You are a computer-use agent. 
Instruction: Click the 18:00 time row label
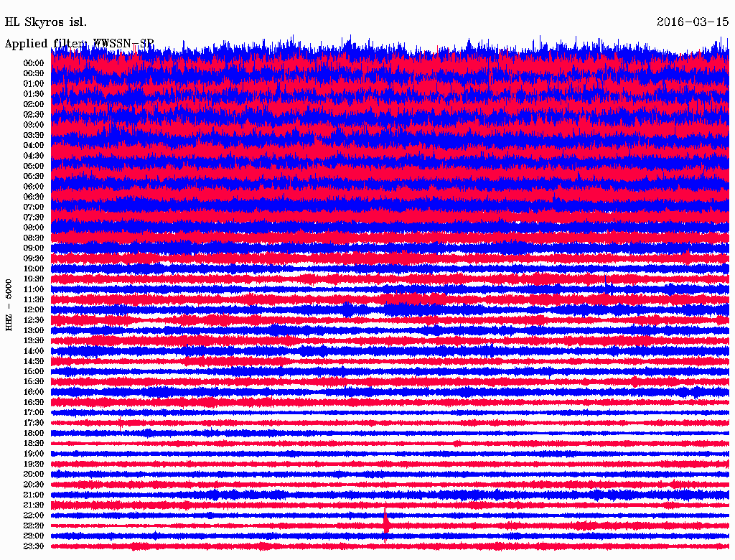pyautogui.click(x=34, y=433)
